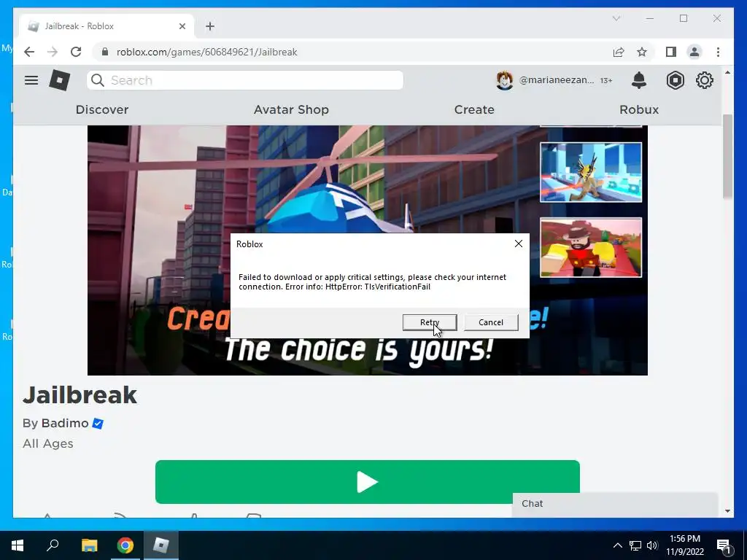Click the Badimo verified badge
This screenshot has height=560, width=747.
[98, 424]
